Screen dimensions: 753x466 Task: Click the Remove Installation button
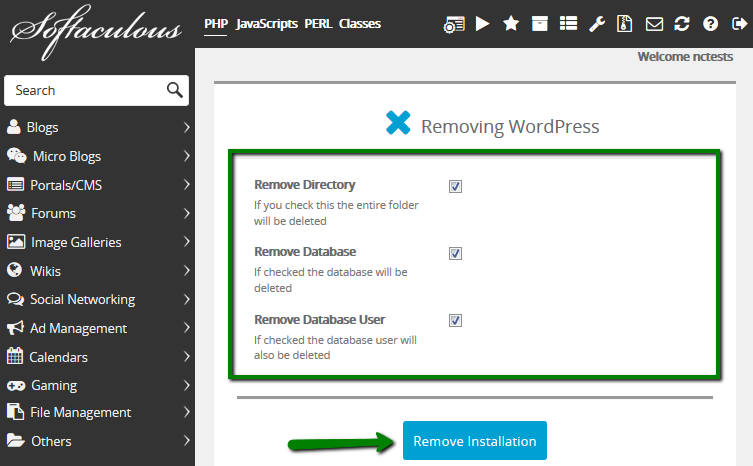[475, 441]
